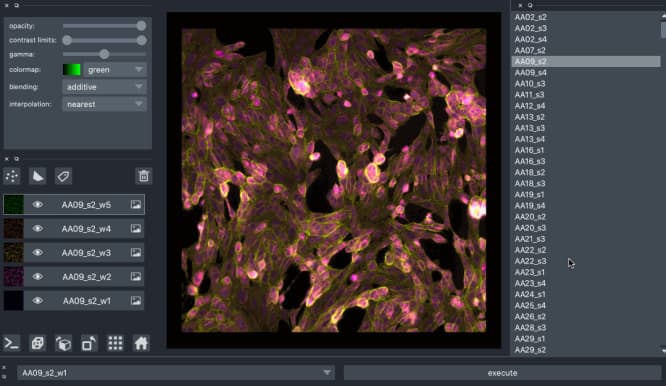Open the AA09_s2_w1 layer selector dropdown
Viewport: 666px width, 386px height.
[x=176, y=373]
